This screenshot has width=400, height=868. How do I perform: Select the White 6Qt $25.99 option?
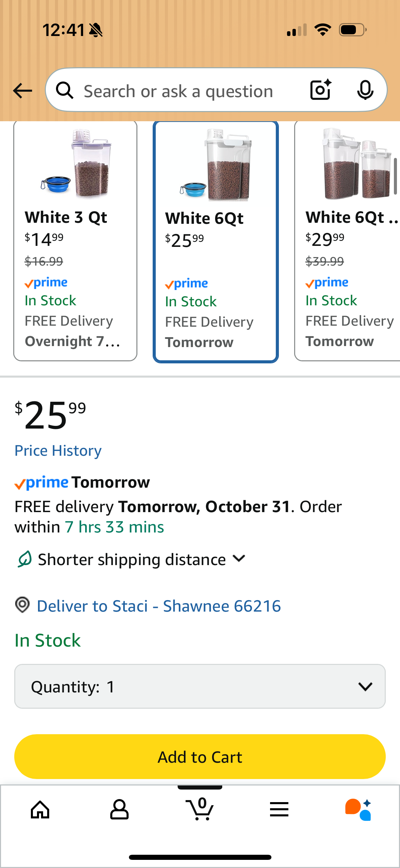[216, 242]
